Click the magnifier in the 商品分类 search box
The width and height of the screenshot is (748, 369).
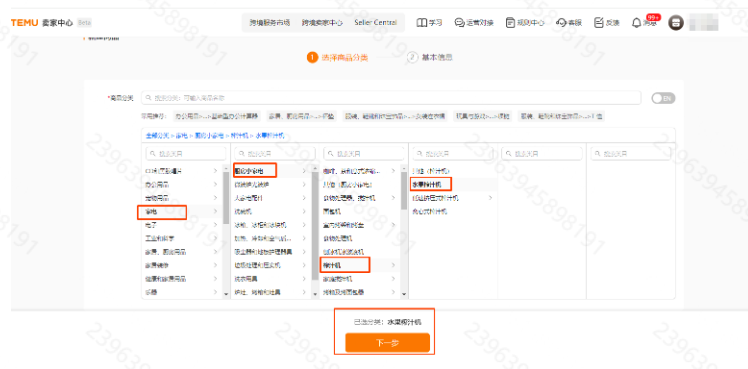point(149,98)
